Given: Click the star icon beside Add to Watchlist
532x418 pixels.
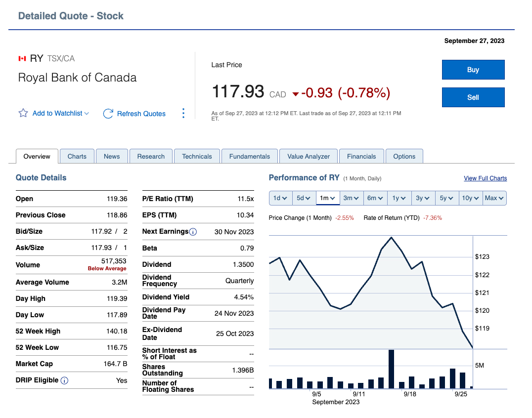Looking at the screenshot, I should tap(23, 113).
